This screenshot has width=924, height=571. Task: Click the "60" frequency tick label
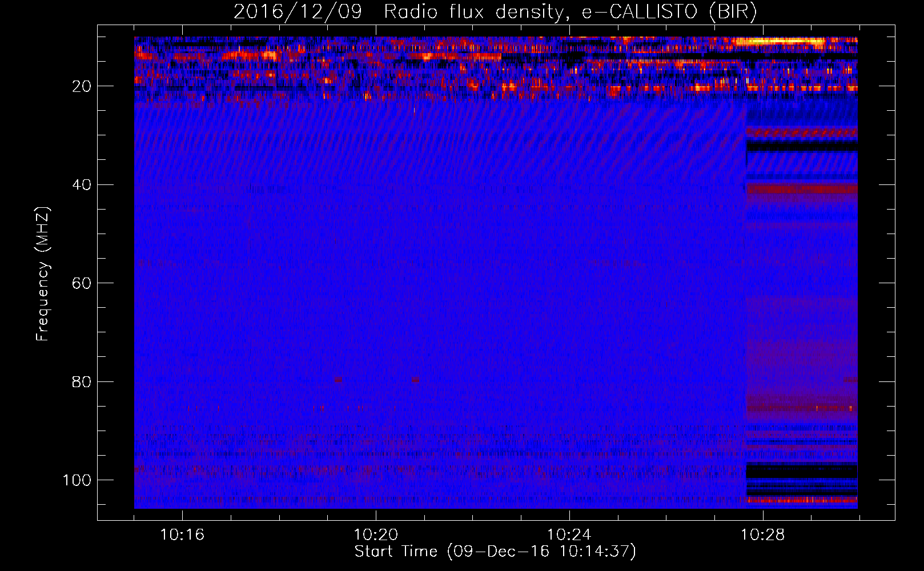click(x=82, y=283)
